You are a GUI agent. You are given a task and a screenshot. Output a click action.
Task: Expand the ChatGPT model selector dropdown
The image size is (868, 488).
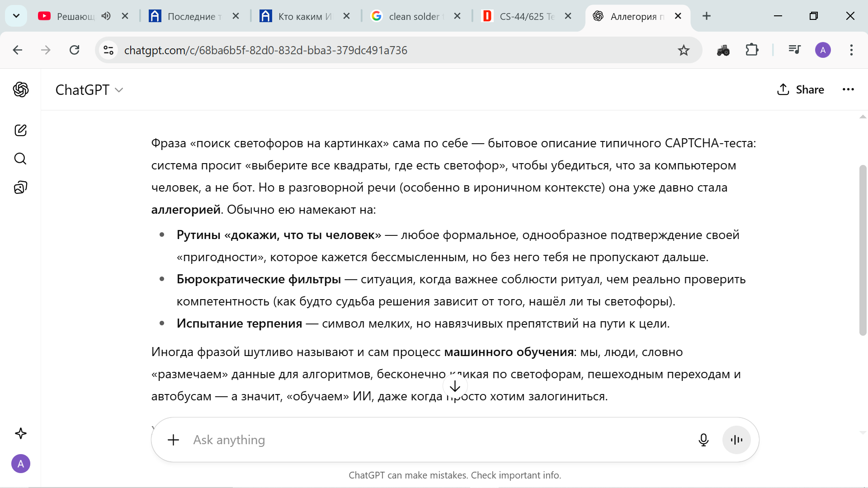(89, 90)
